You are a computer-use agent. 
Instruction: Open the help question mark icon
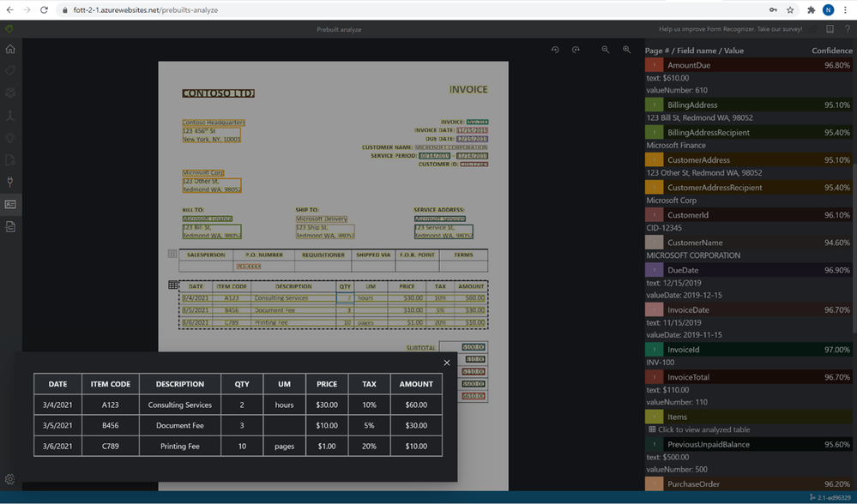[x=848, y=29]
